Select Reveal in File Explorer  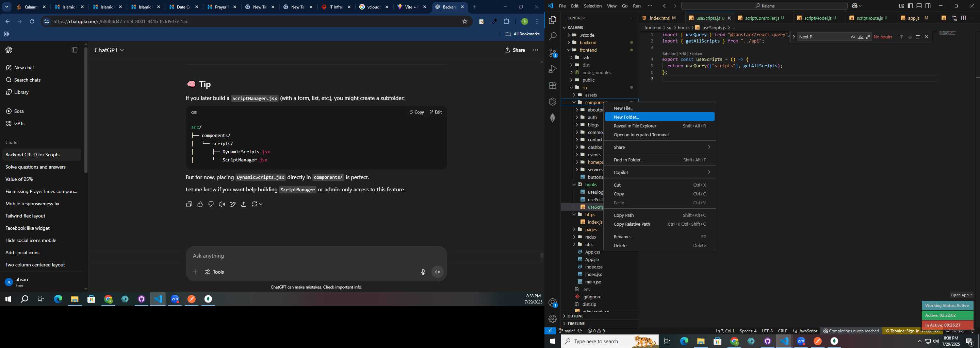click(660, 126)
